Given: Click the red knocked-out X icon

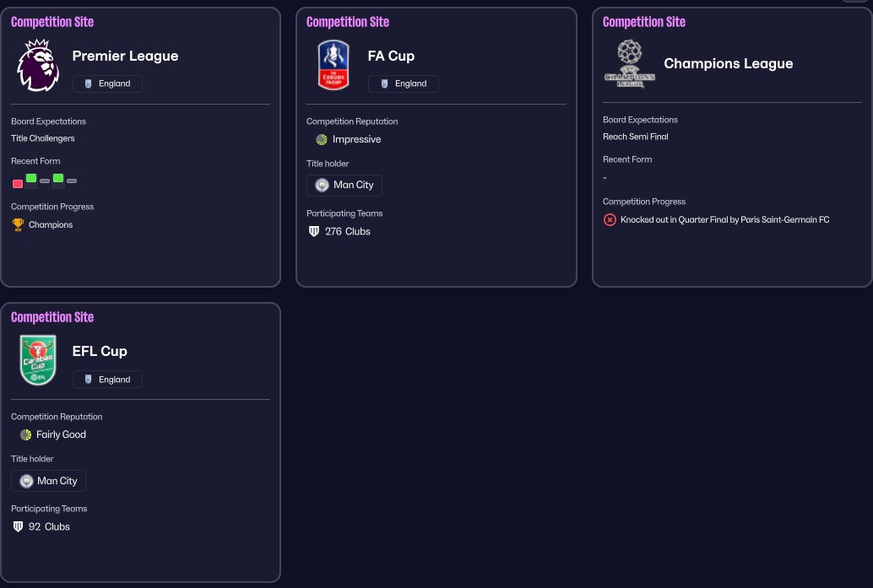Looking at the screenshot, I should pyautogui.click(x=610, y=219).
